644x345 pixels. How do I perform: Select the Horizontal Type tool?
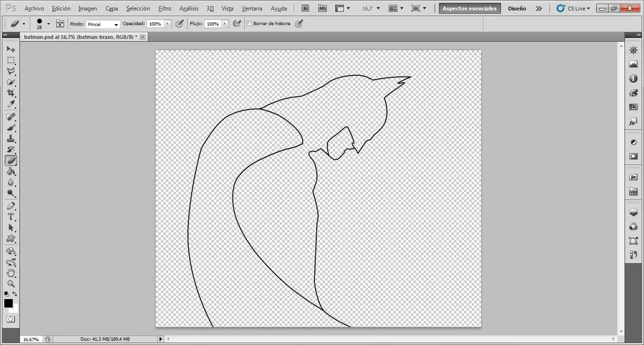pyautogui.click(x=11, y=217)
